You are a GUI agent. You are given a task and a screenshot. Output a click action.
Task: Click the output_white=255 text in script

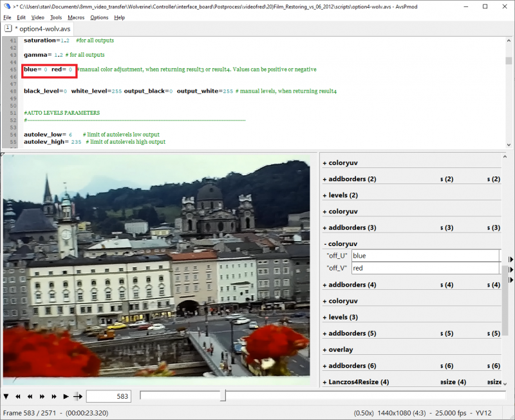click(x=205, y=91)
